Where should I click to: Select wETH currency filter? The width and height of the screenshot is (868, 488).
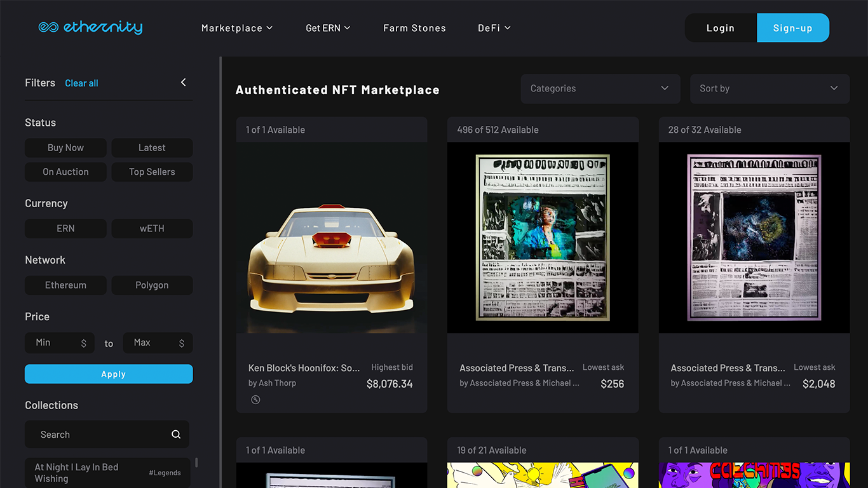point(152,228)
